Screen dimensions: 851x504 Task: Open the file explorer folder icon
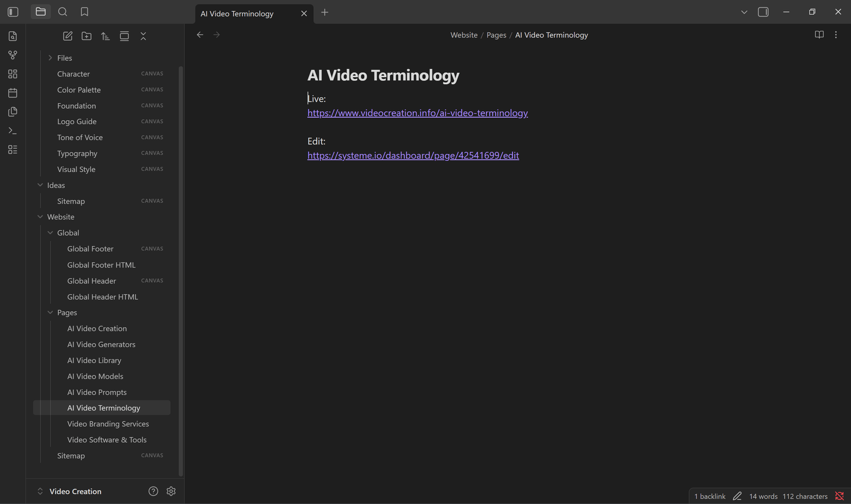(x=40, y=12)
